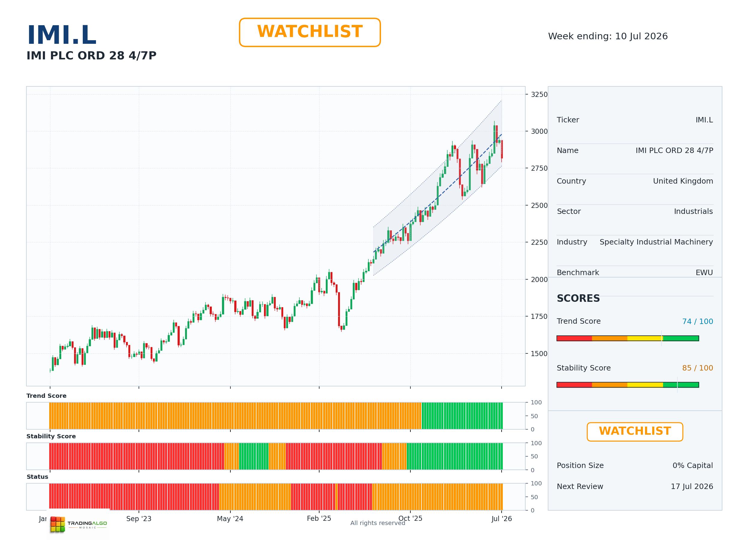The width and height of the screenshot is (756, 540).
Task: Click the 'Trend Score' label in SCORES
Action: pyautogui.click(x=578, y=321)
